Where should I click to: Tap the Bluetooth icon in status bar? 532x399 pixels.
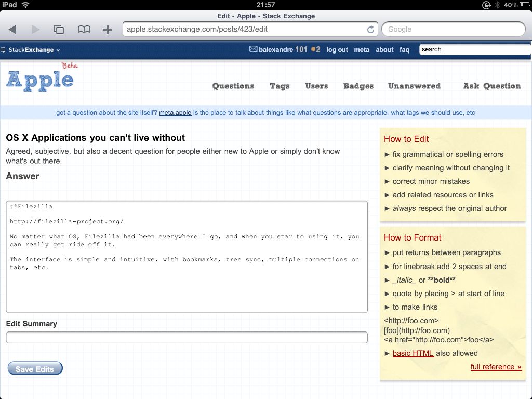pyautogui.click(x=497, y=5)
